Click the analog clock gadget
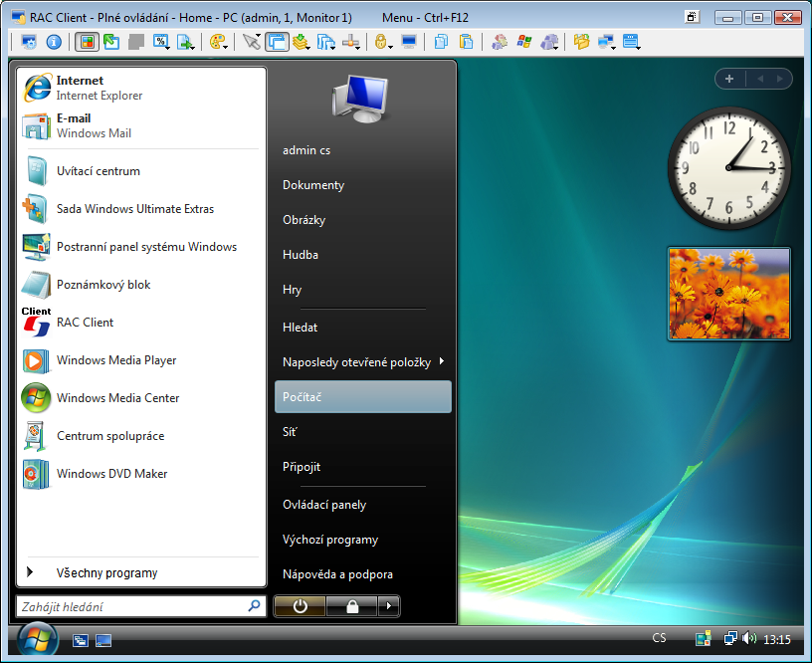The width and height of the screenshot is (812, 663). tap(729, 168)
